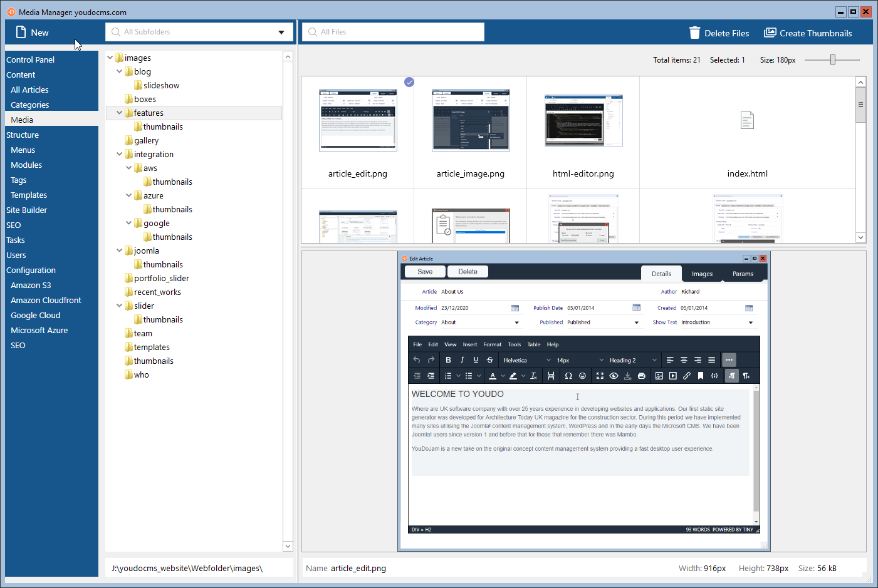The height and width of the screenshot is (588, 878).
Task: Click the Create Thumbnails picture icon
Action: [770, 33]
